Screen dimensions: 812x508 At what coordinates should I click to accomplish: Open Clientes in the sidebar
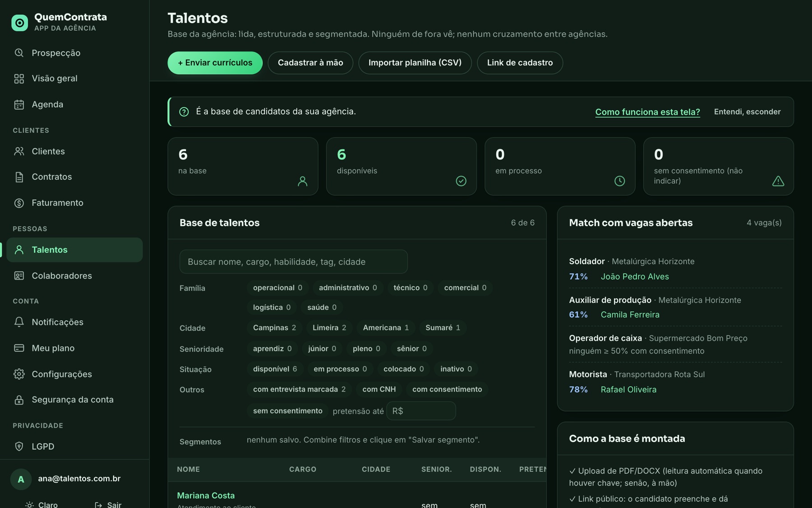[x=74, y=151]
